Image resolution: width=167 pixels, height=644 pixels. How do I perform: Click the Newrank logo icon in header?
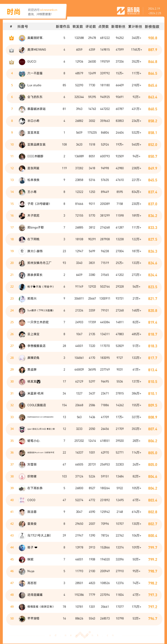(x=121, y=11)
